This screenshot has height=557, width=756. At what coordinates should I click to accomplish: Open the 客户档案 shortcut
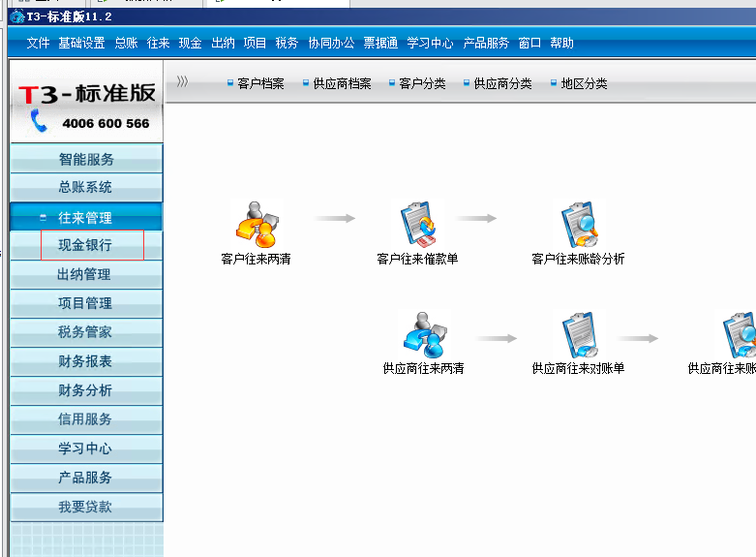click(256, 83)
